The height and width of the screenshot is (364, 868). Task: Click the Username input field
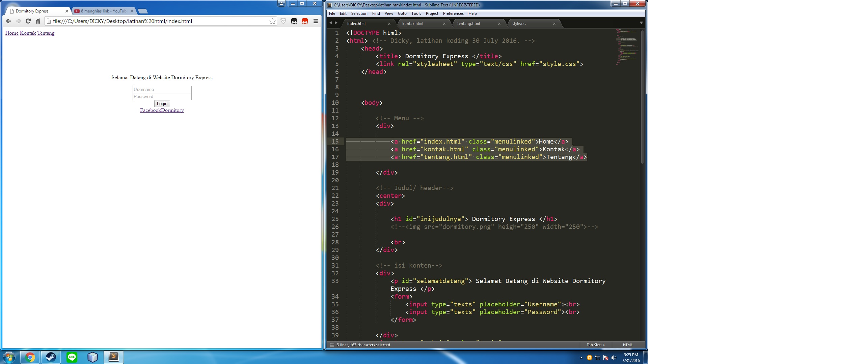[x=162, y=89]
